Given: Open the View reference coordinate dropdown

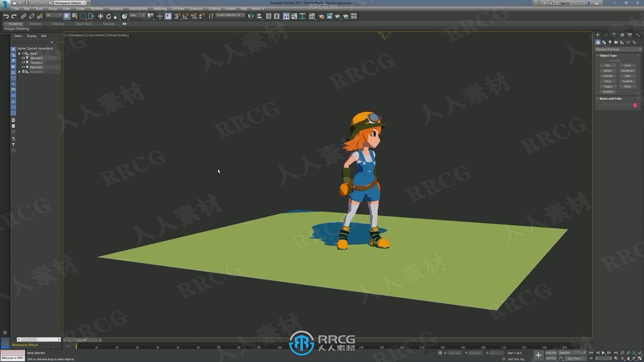Looking at the screenshot, I should coord(137,15).
